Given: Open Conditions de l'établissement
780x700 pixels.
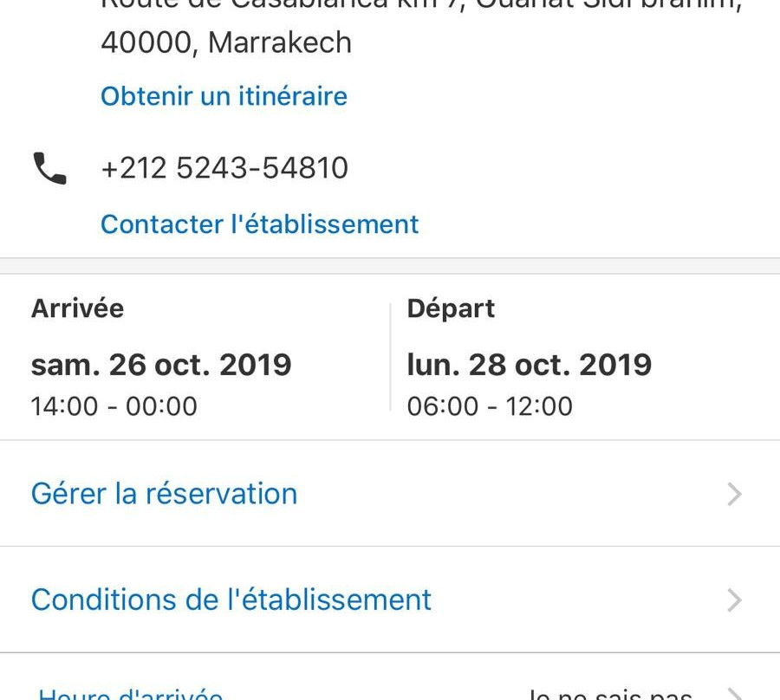Looking at the screenshot, I should pos(231,600).
